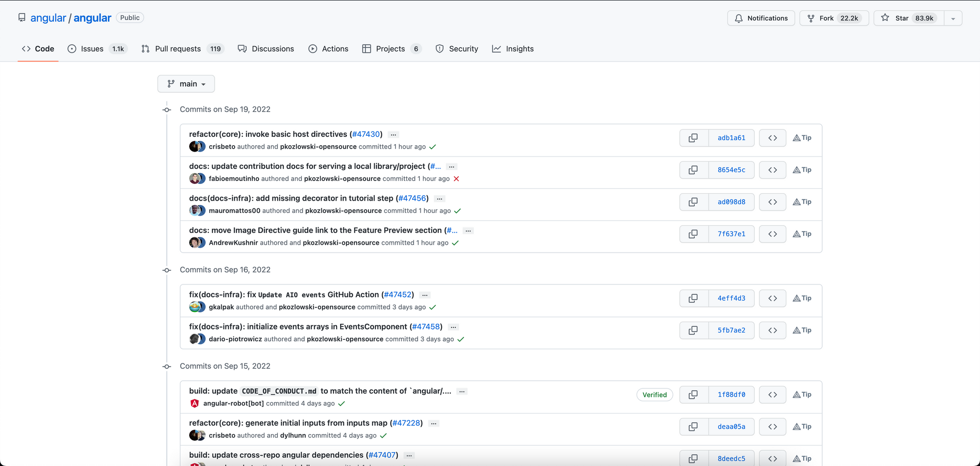Switch to Discussions tab
Screen dimensions: 980x466
point(266,49)
